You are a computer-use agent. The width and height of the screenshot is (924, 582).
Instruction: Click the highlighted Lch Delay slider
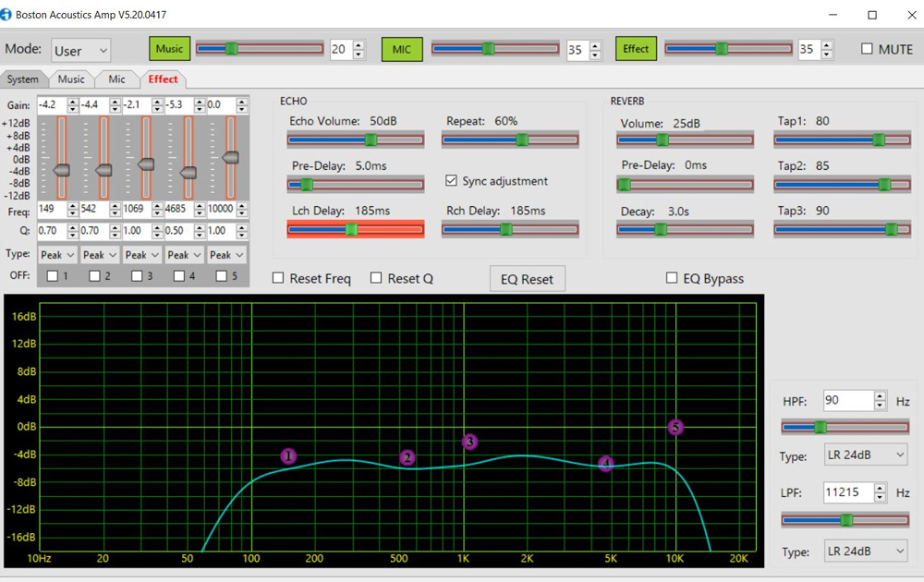pos(356,229)
